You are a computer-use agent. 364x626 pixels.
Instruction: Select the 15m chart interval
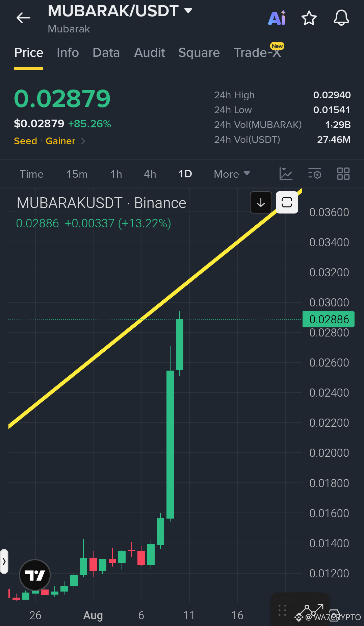tap(77, 174)
